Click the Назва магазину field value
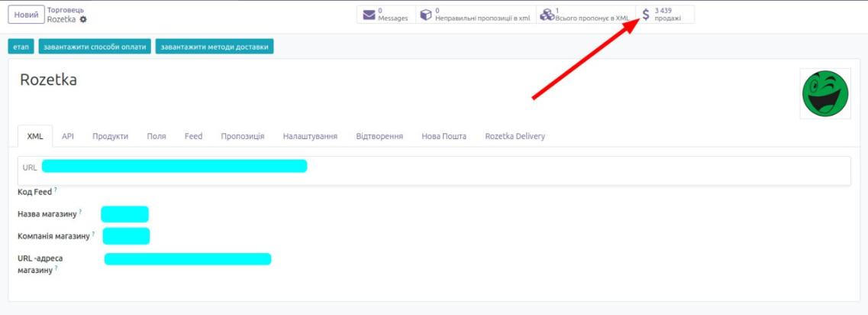868x315 pixels. [x=124, y=214]
